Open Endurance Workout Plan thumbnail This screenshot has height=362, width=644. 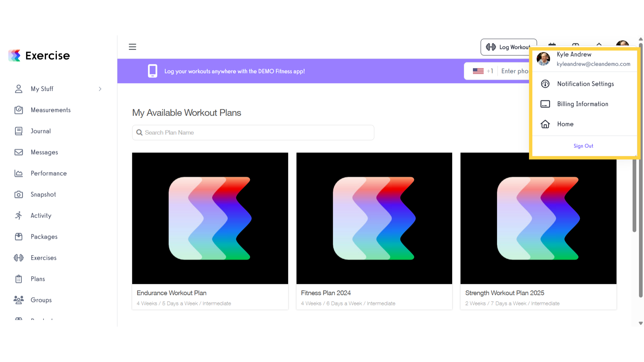click(x=210, y=218)
